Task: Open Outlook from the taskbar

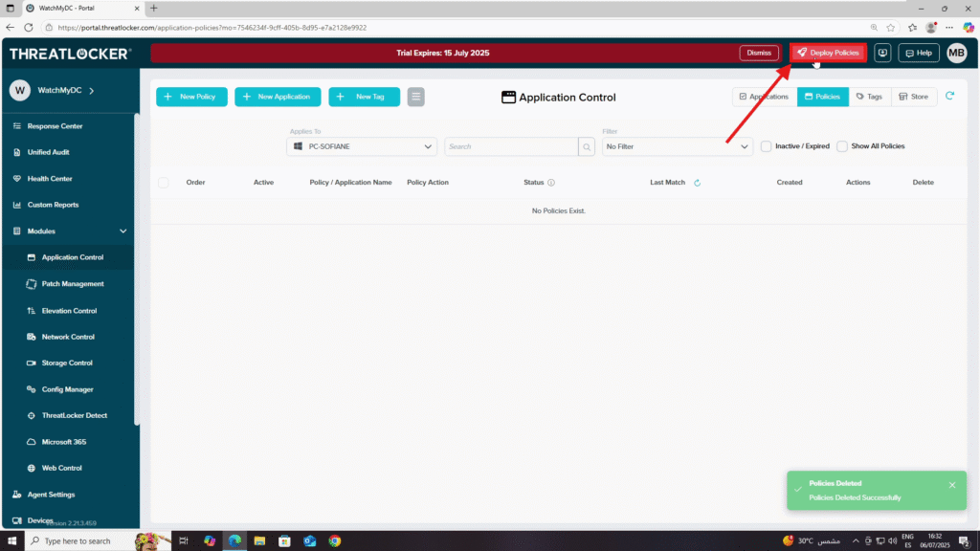Action: (309, 541)
